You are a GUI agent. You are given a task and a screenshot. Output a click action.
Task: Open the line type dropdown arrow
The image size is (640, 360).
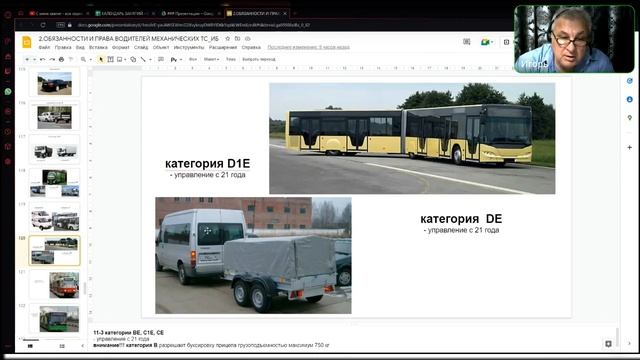coord(150,60)
